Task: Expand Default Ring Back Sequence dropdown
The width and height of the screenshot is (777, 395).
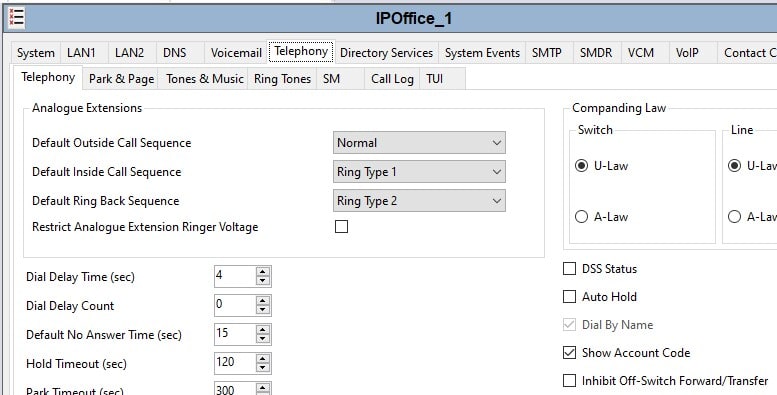Action: 419,201
